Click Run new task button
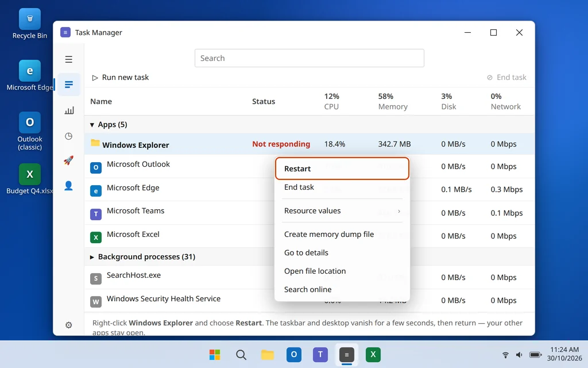 pyautogui.click(x=121, y=78)
